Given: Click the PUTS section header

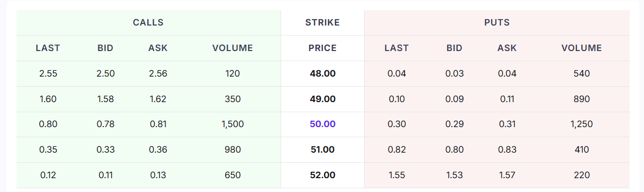Looking at the screenshot, I should tap(497, 22).
